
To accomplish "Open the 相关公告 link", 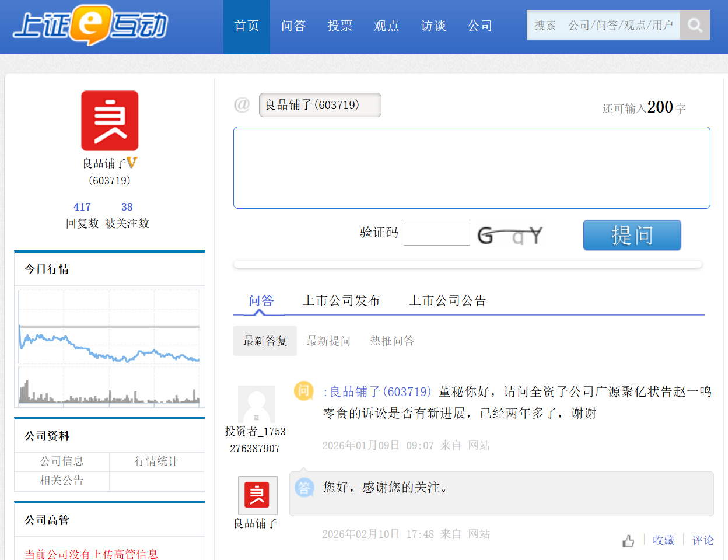I will (x=62, y=481).
